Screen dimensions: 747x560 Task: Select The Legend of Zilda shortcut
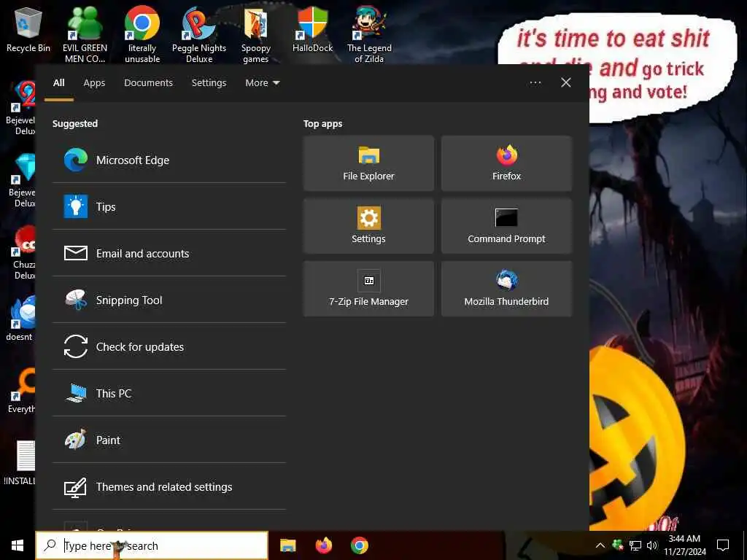coord(369,34)
